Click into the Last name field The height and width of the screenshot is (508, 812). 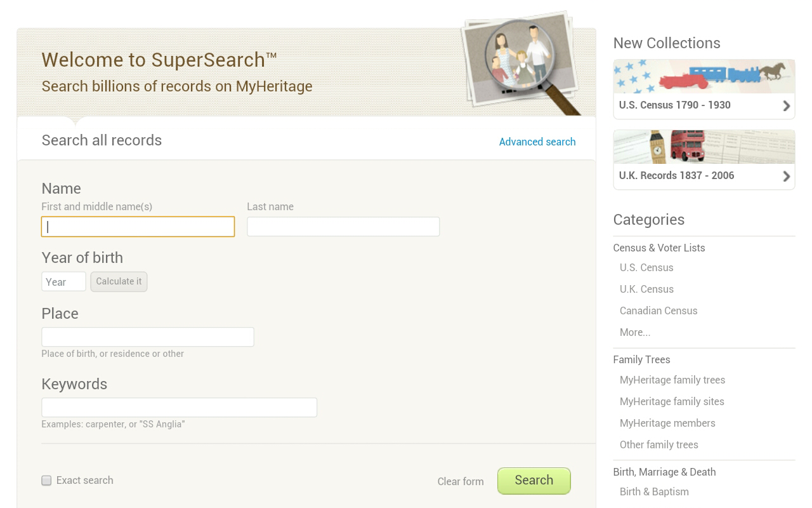click(x=343, y=227)
